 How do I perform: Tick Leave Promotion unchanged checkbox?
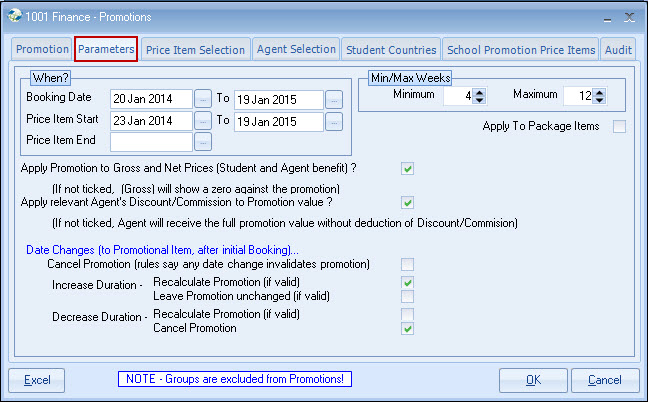click(x=407, y=297)
